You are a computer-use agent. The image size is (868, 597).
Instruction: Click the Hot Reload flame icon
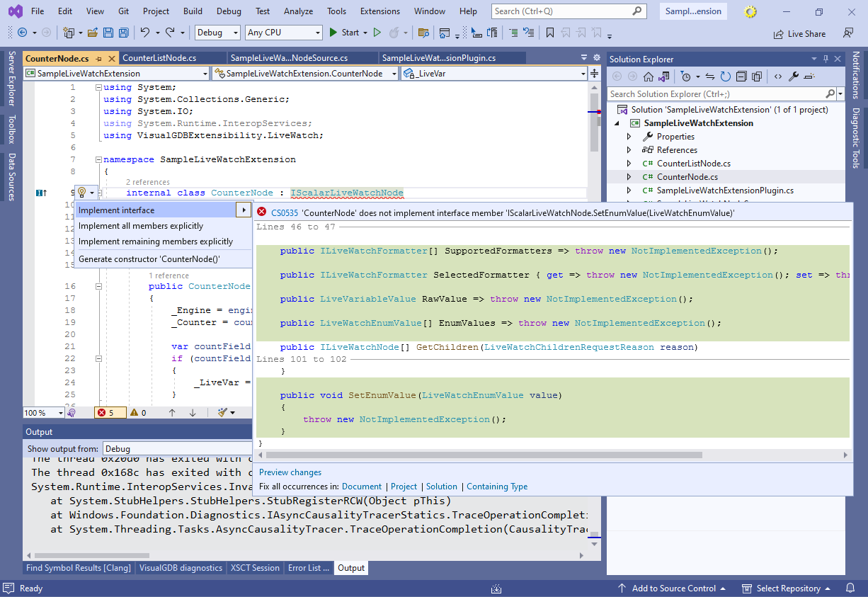pos(394,33)
